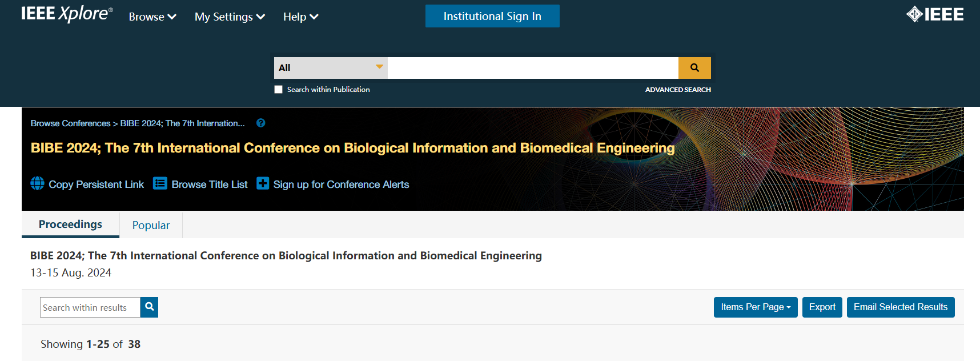The width and height of the screenshot is (980, 361).
Task: Click the IEEE Xplore logo
Action: coord(67,14)
